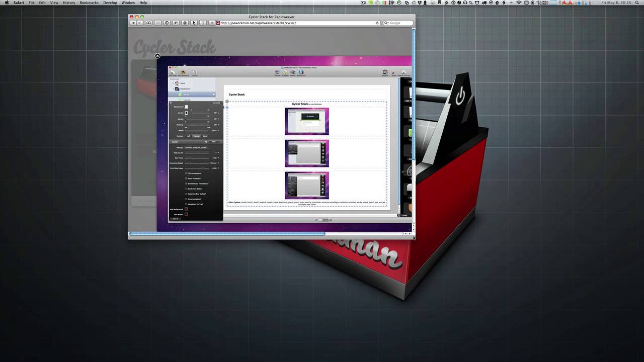644x362 pixels.
Task: Click the date and time display
Action: point(617,3)
